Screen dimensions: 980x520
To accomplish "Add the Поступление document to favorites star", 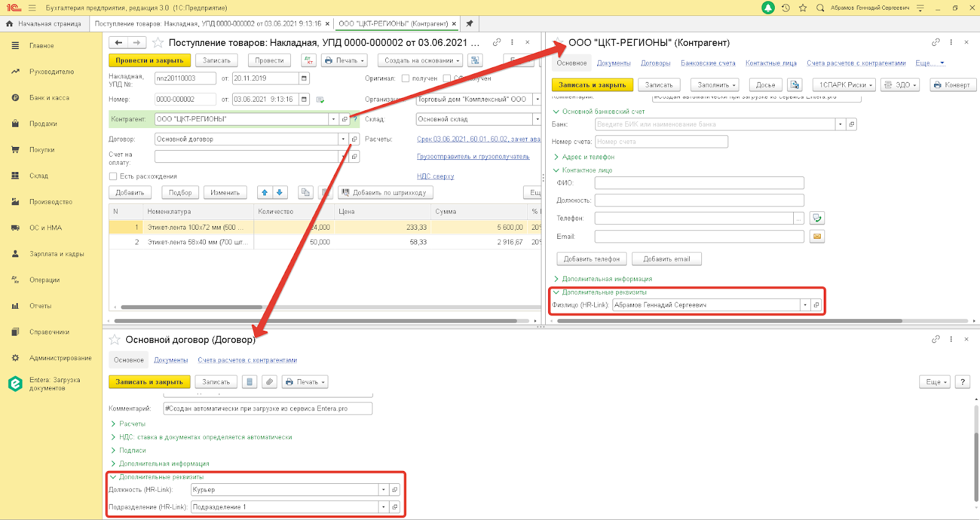I will tap(158, 42).
